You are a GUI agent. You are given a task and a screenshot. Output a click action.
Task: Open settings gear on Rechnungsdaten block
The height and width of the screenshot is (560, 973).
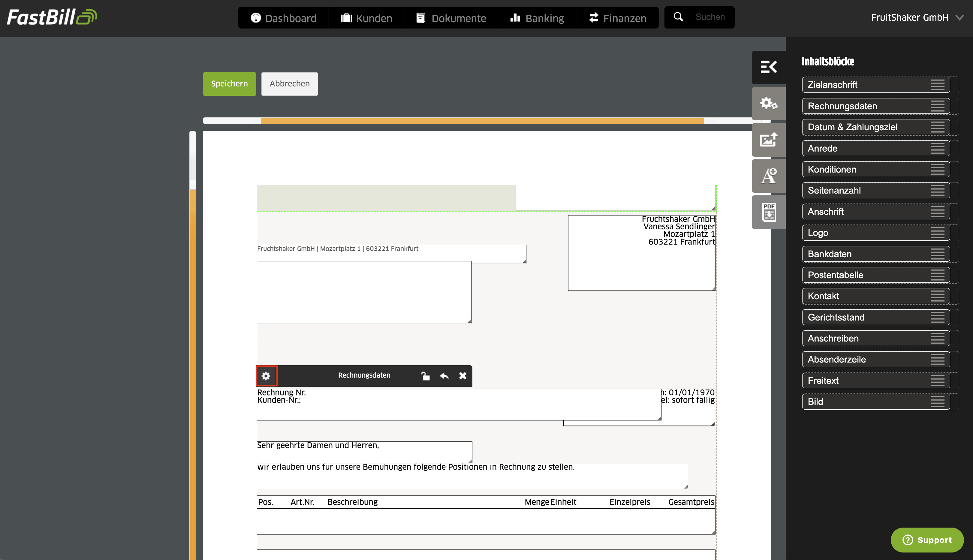[266, 376]
